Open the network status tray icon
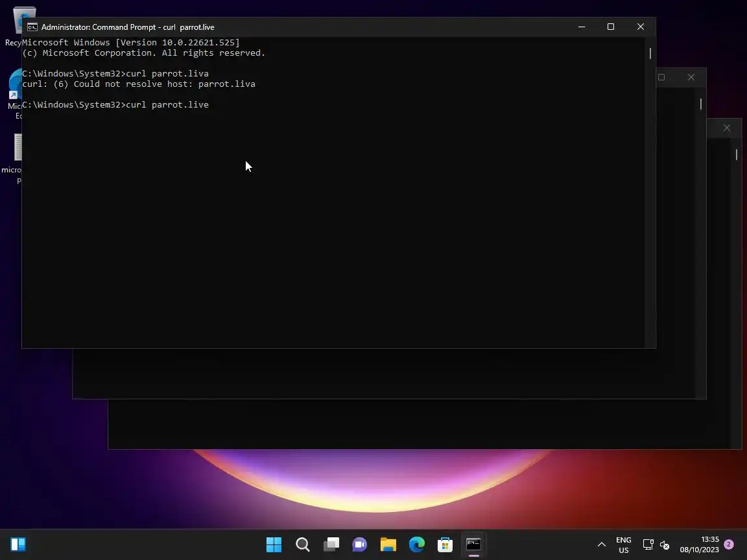This screenshot has width=747, height=560. [648, 544]
